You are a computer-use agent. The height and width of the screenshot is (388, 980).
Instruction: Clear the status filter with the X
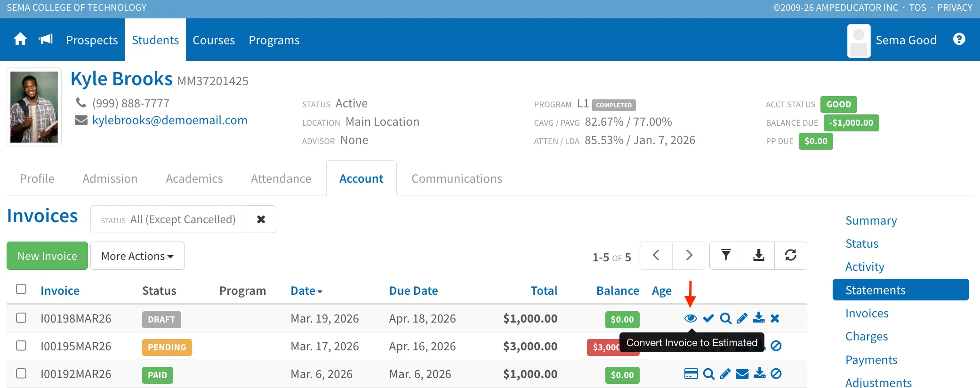pos(261,219)
